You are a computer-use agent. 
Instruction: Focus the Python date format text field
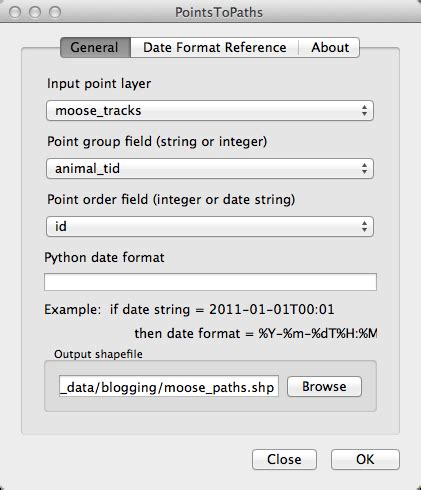pyautogui.click(x=210, y=282)
